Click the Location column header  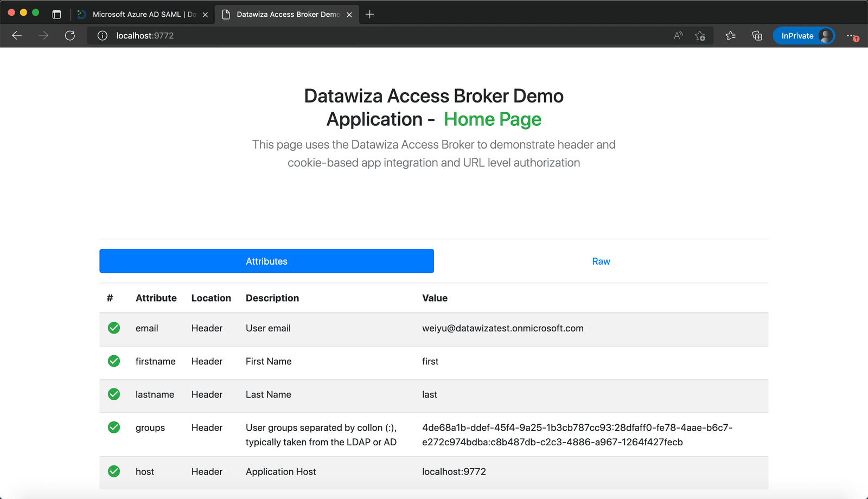211,298
